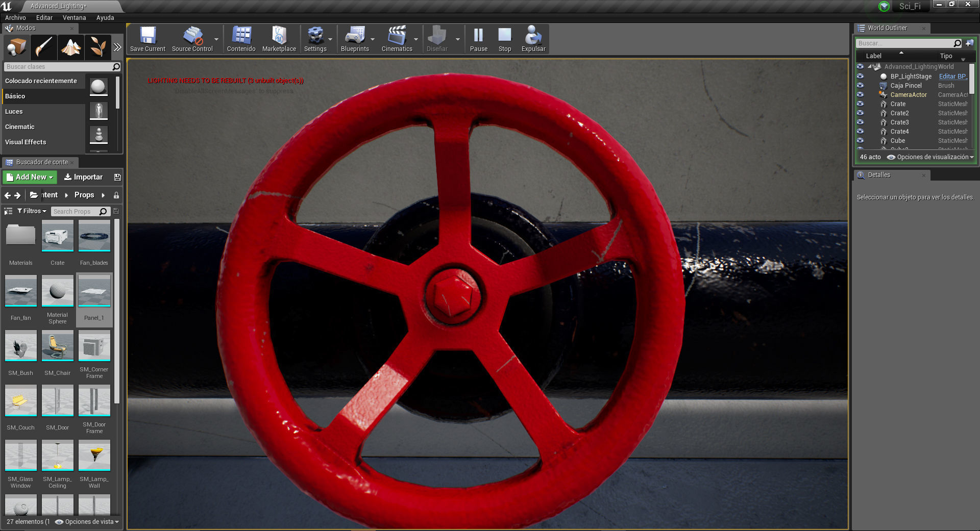Viewport: 980px width, 531px height.
Task: Go forward in content browser history
Action: click(17, 195)
